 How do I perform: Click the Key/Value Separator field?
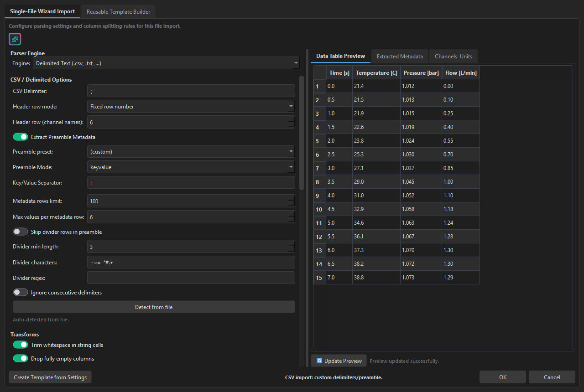pos(191,182)
